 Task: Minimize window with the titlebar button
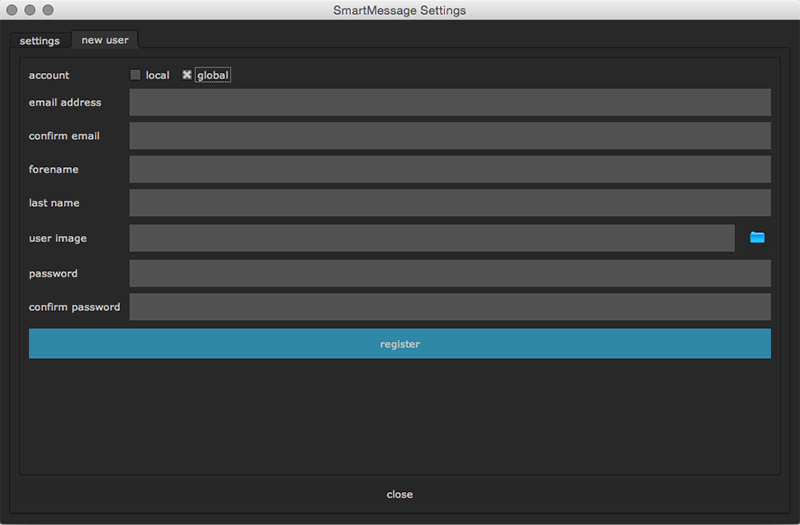click(30, 10)
